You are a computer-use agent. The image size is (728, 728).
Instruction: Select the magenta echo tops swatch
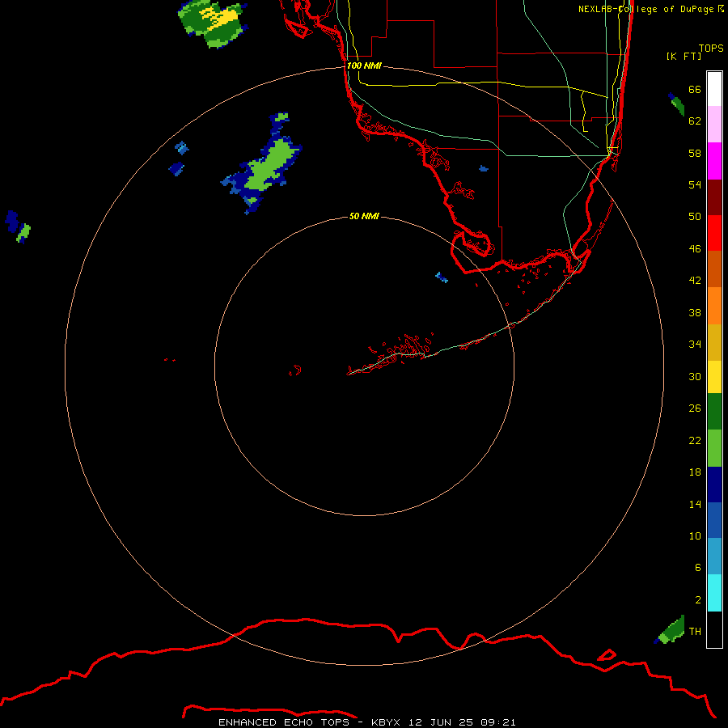coord(714,161)
